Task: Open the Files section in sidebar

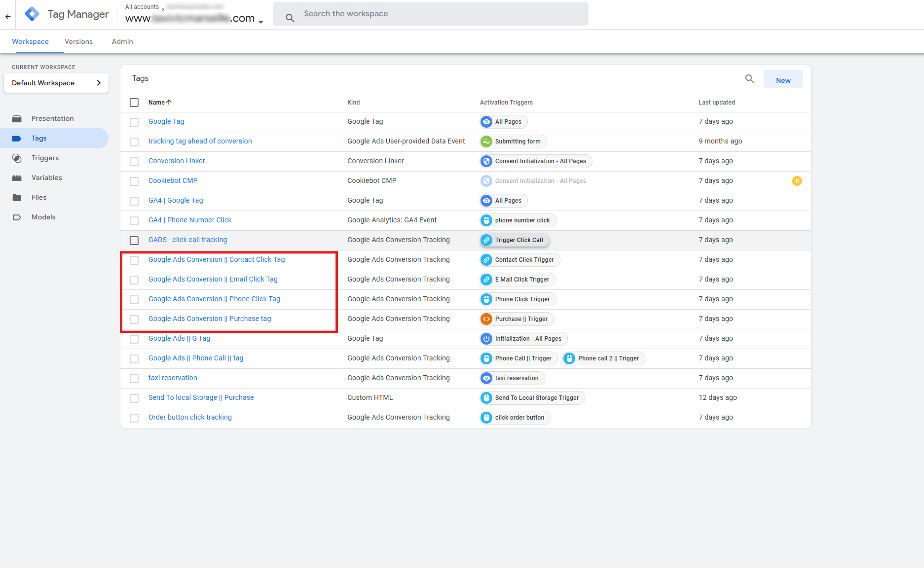Action: coord(38,198)
